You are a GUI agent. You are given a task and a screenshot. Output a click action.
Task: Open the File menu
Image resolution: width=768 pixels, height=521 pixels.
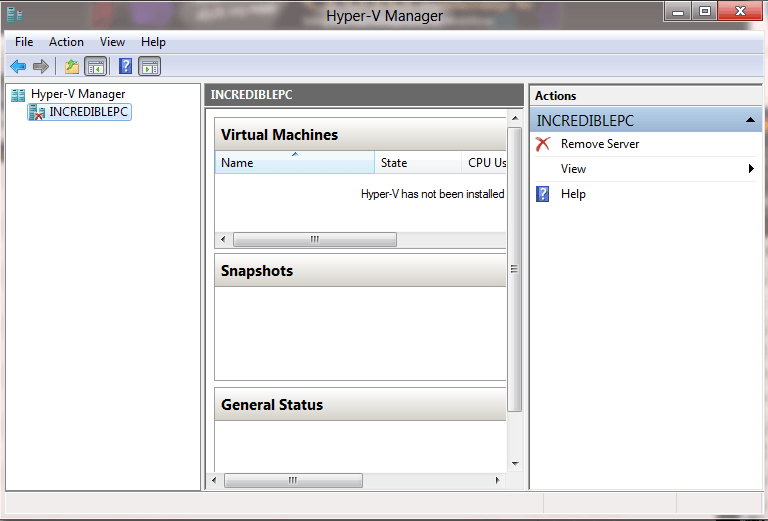click(24, 42)
